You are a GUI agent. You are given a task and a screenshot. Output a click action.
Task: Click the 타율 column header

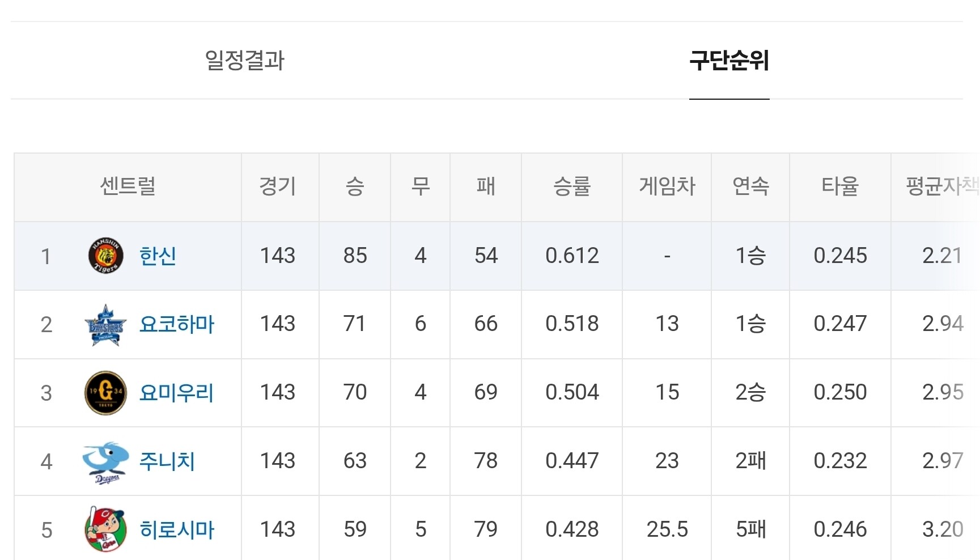840,186
